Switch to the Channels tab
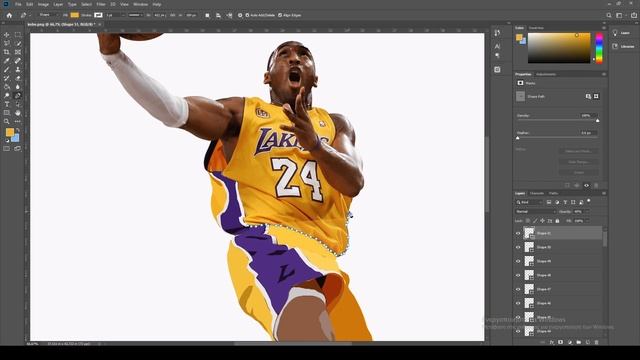Screen dimensions: 640x360 [537, 193]
